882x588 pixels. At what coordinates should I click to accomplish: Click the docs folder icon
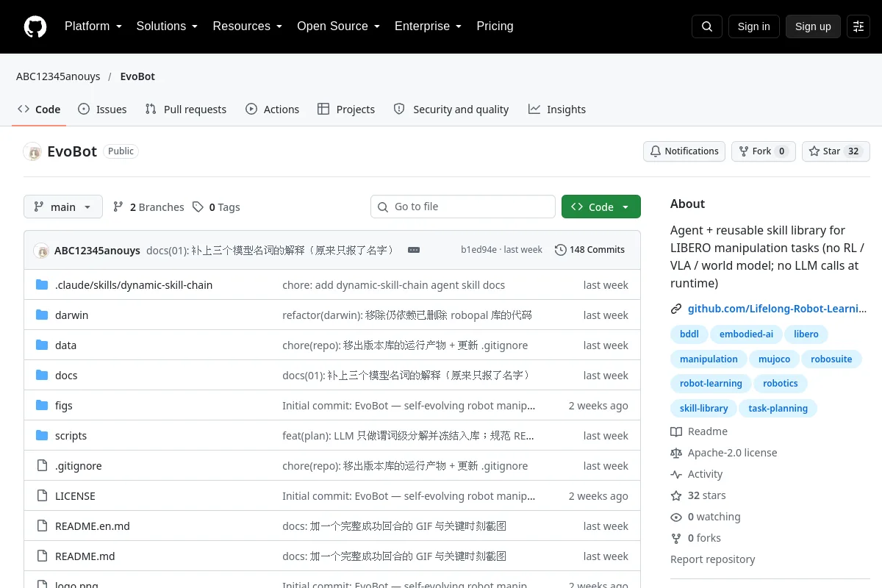click(x=42, y=376)
